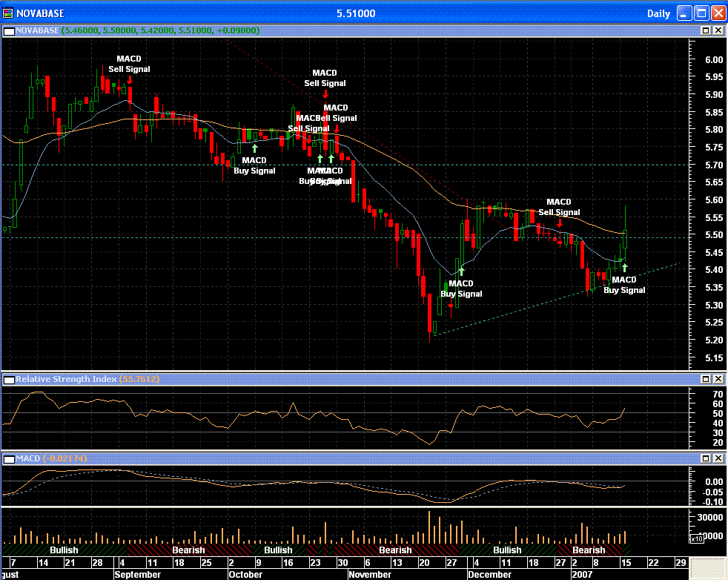Maximize the Relative Strength Index panel
728x580 pixels.
(x=706, y=379)
